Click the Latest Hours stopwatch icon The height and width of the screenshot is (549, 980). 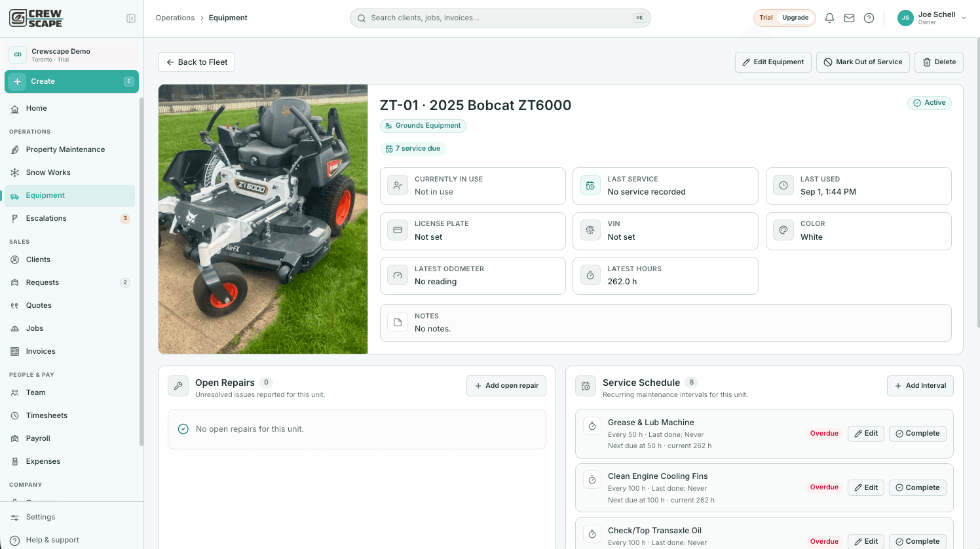[590, 275]
